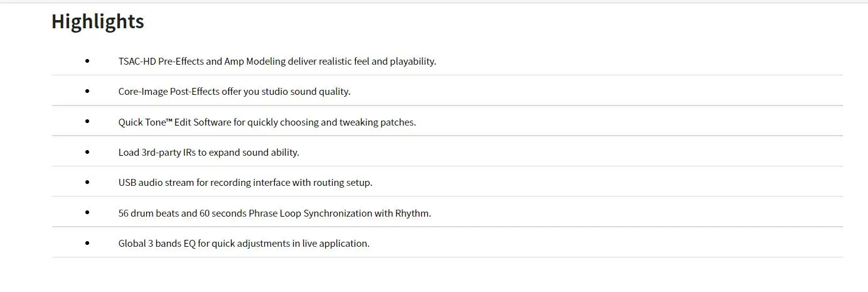This screenshot has height=292, width=868.
Task: Select the Quick Tone Edit Software line
Action: point(267,122)
